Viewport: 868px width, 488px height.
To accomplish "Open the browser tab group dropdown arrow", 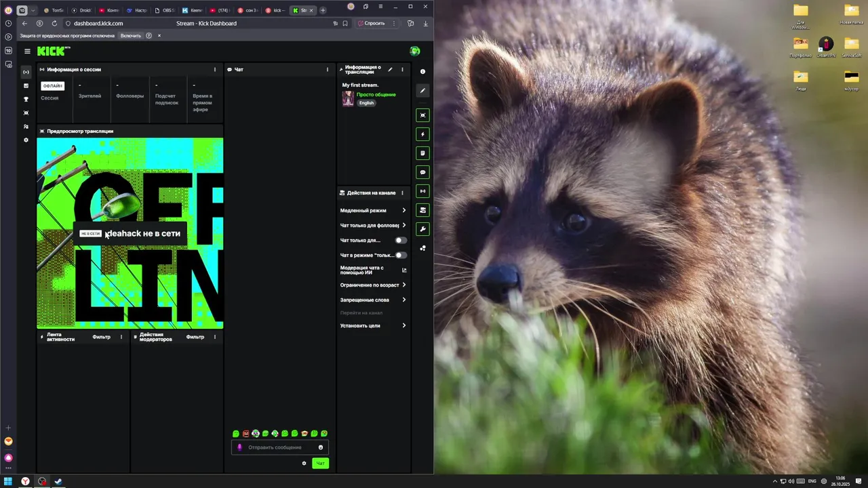I will [32, 10].
